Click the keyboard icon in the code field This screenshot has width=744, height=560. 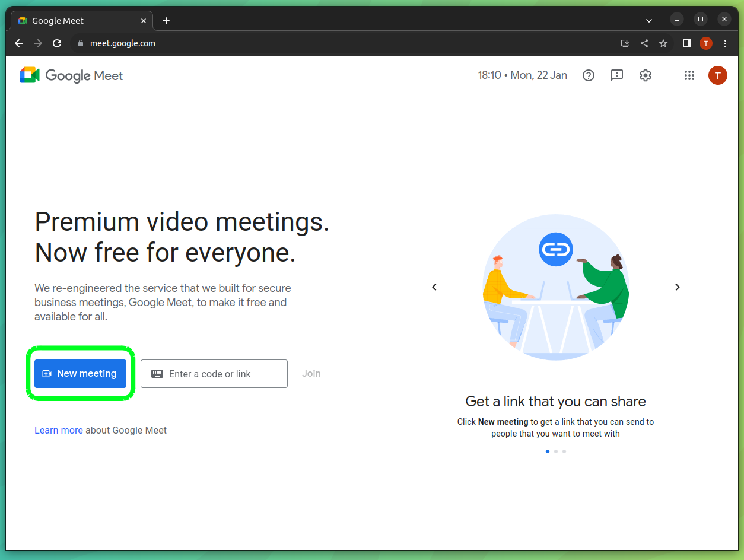(x=157, y=374)
